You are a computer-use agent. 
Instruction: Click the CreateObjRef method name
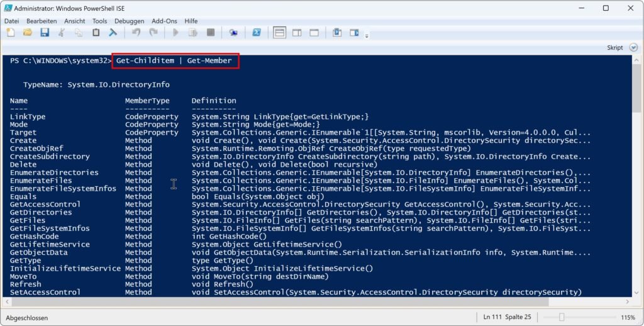click(36, 149)
